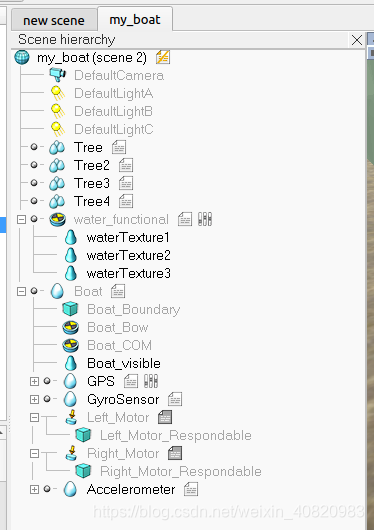The height and width of the screenshot is (530, 374).
Task: Collapse the Left_Motor tree node
Action: [x=34, y=417]
